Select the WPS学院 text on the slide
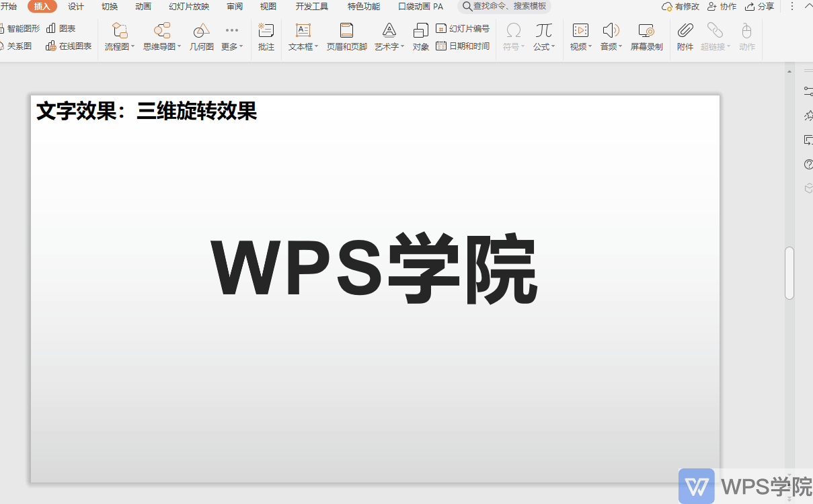The height and width of the screenshot is (504, 813). [x=375, y=268]
